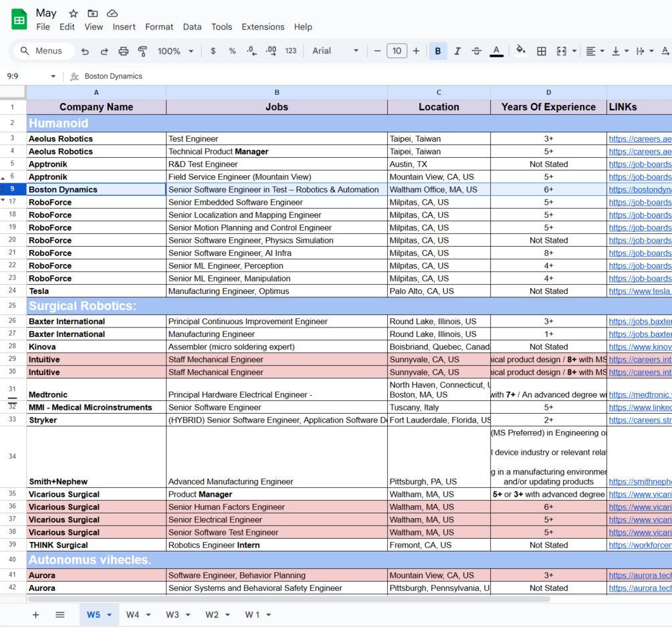The width and height of the screenshot is (672, 627).
Task: Toggle bold formatting off
Action: tap(437, 51)
